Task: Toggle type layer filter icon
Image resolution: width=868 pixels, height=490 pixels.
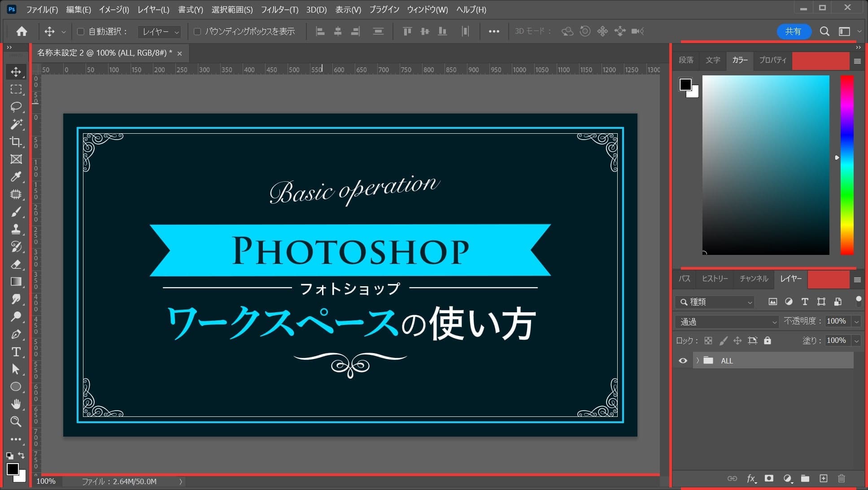Action: tap(805, 302)
